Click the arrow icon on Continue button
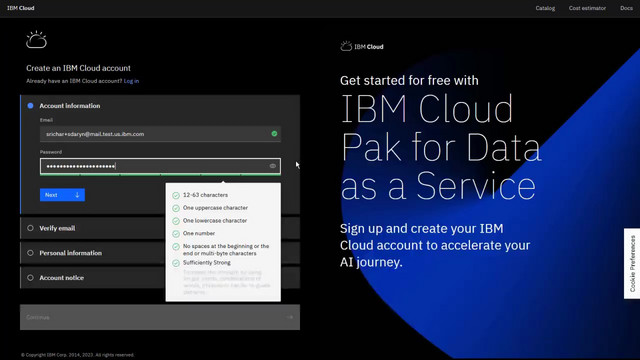Viewport: 640px width, 360px height. click(x=289, y=317)
